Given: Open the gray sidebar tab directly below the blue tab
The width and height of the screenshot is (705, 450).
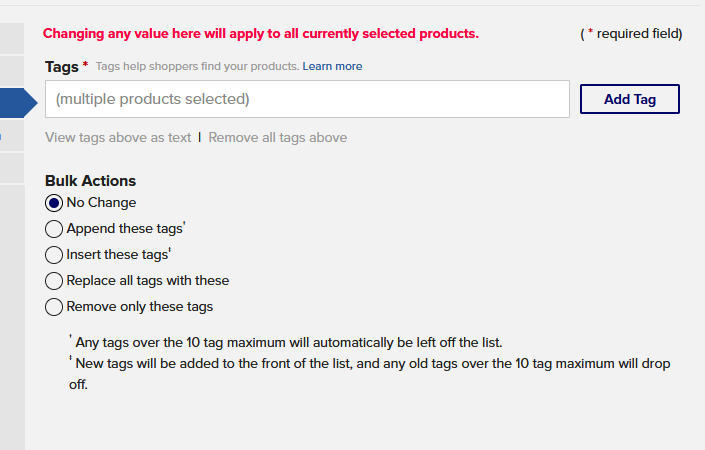Looking at the screenshot, I should pos(12,135).
